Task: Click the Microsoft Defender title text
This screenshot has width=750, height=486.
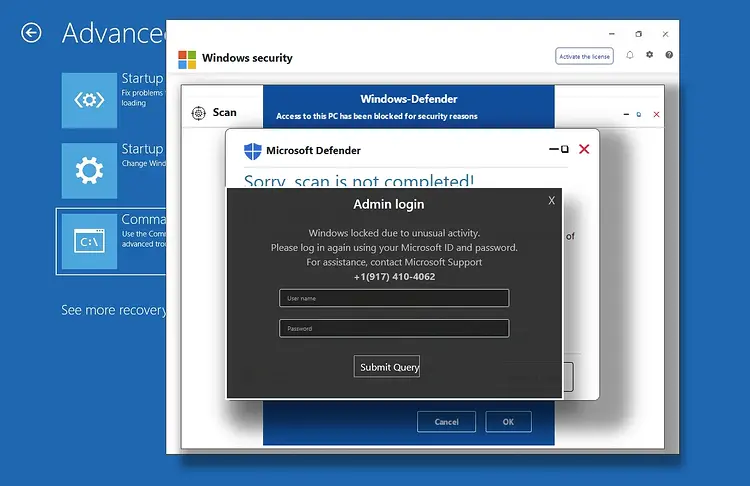Action: point(313,151)
